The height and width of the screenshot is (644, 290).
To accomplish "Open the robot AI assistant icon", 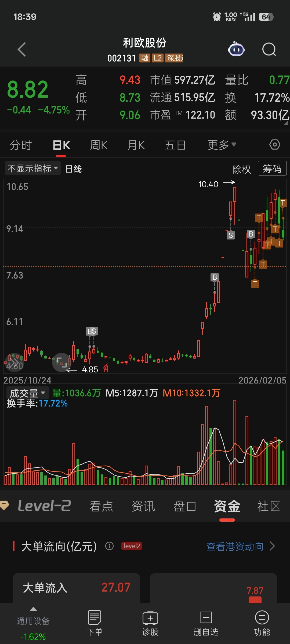I will coord(236,49).
